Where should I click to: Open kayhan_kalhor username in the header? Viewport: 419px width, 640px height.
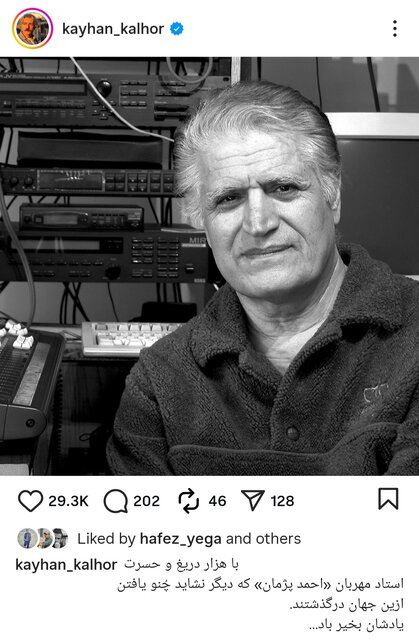[113, 29]
